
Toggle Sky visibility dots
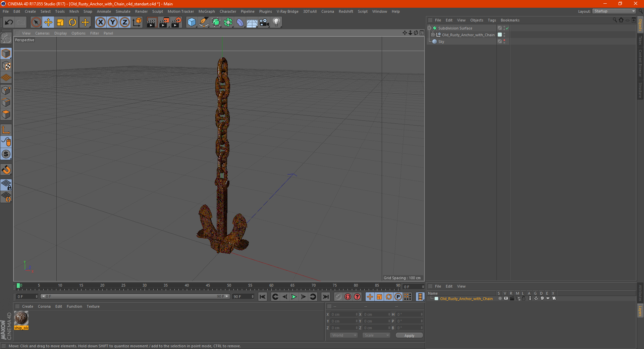[x=504, y=41]
